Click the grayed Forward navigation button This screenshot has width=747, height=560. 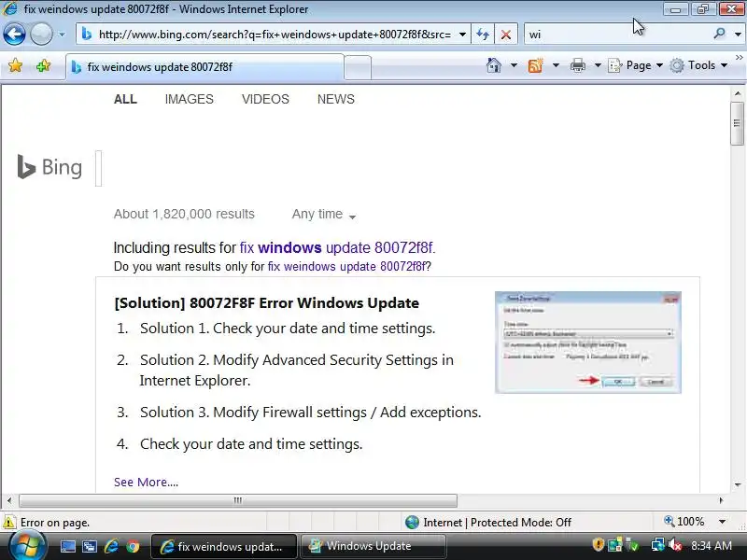[41, 35]
